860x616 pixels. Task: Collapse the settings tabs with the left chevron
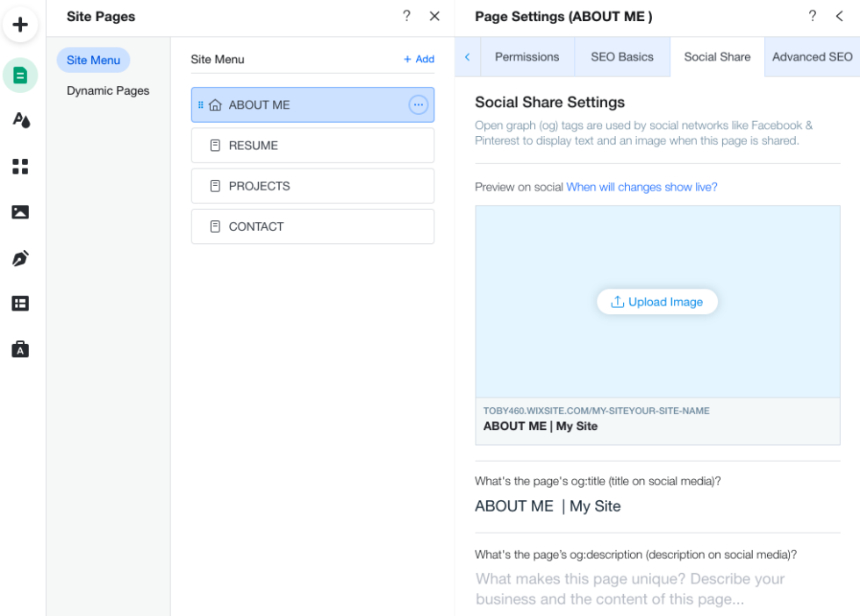[467, 56]
